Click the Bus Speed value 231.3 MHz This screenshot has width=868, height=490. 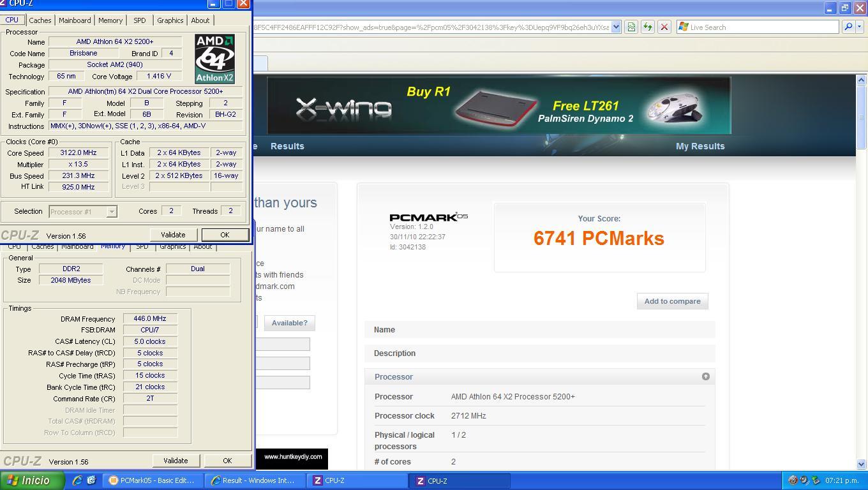click(x=78, y=176)
